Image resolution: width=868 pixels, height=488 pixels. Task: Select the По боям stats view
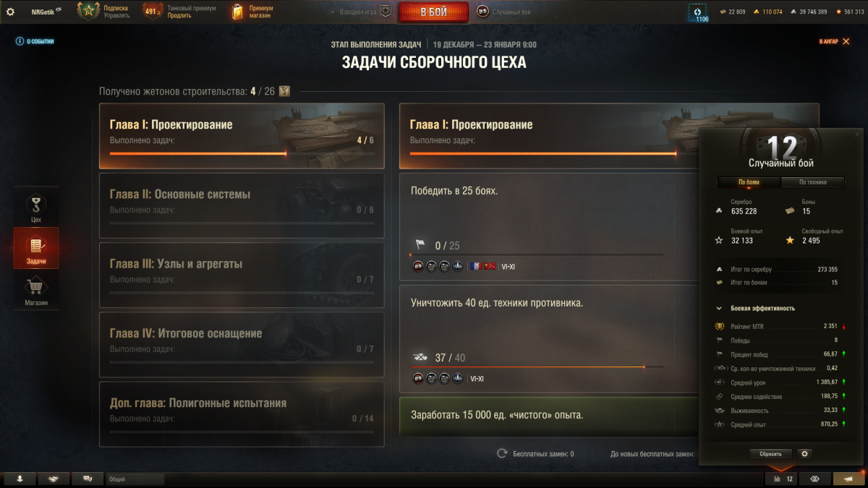tap(749, 182)
